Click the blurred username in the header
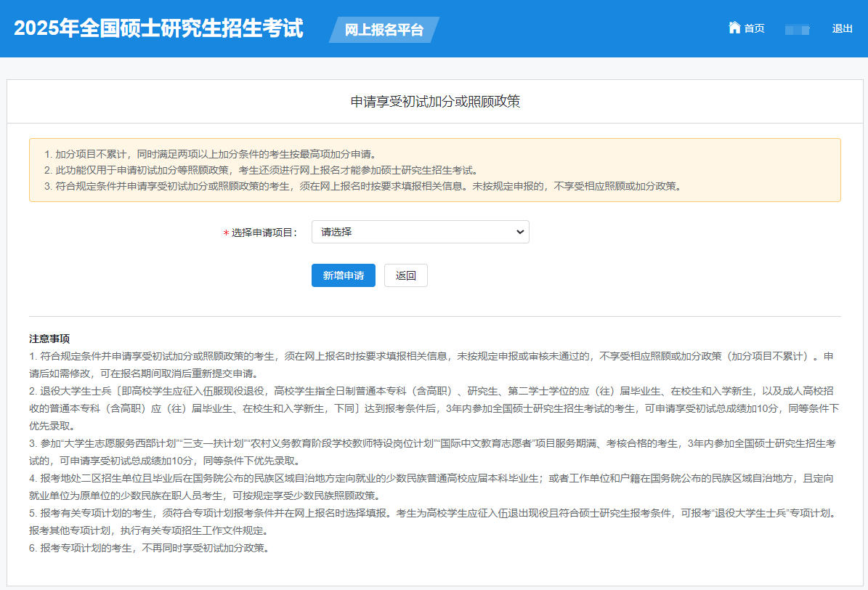Image resolution: width=868 pixels, height=590 pixels. [798, 29]
